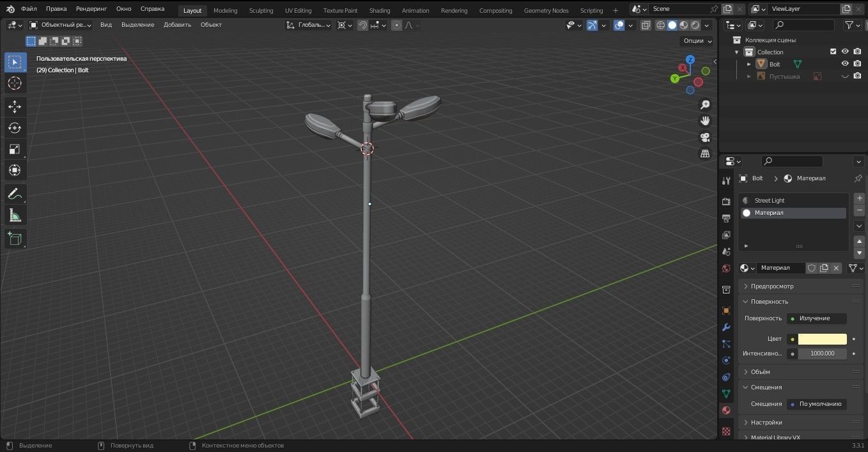Open the Texture checker tab
Image resolution: width=868 pixels, height=452 pixels.
726,432
